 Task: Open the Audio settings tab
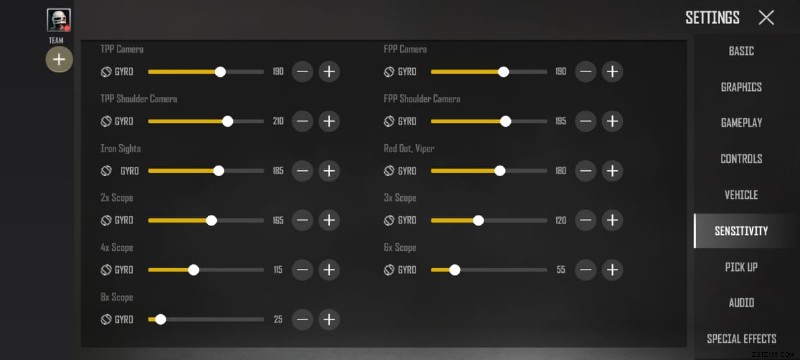click(x=741, y=303)
